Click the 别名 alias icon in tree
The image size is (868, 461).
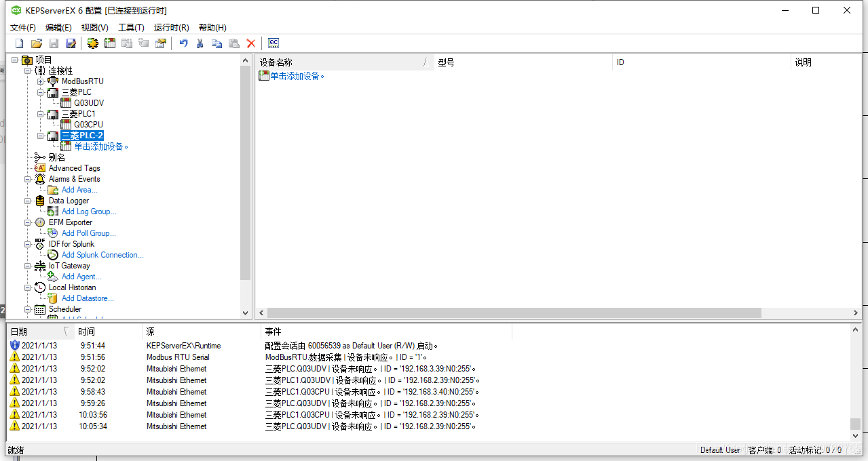pos(40,157)
